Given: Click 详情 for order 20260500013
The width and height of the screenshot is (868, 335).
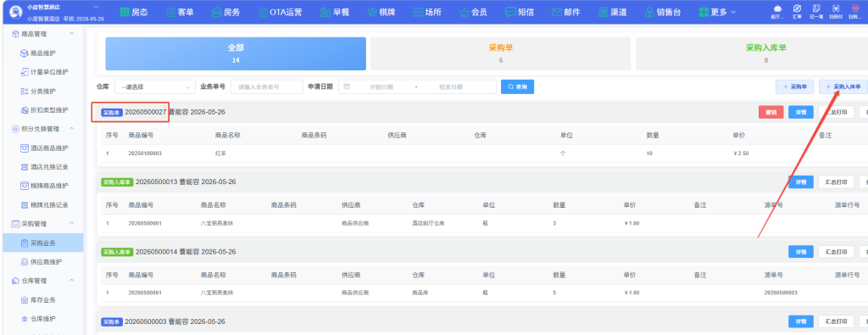Looking at the screenshot, I should tap(801, 182).
